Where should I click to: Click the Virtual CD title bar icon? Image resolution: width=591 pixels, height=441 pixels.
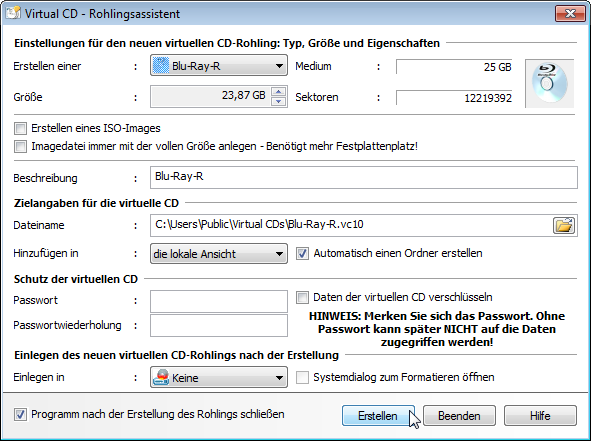(13, 13)
